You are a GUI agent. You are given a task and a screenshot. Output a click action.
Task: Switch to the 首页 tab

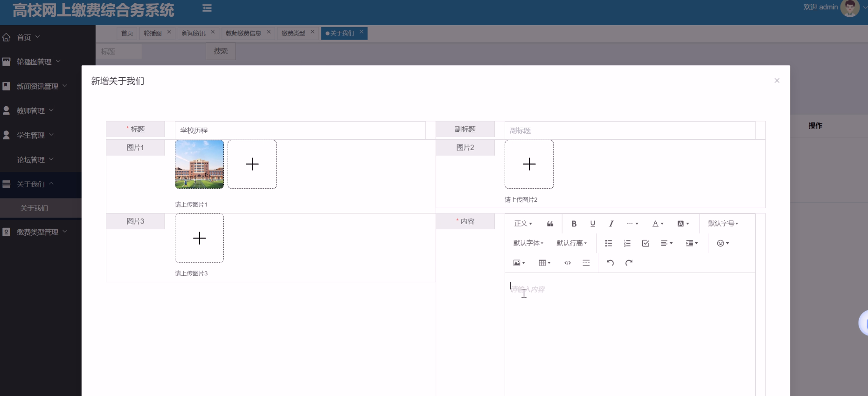point(127,33)
